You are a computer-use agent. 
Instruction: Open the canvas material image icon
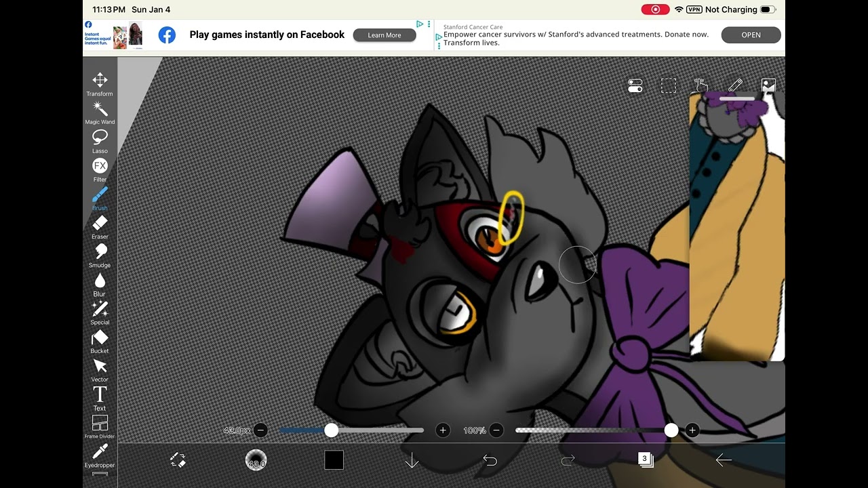pyautogui.click(x=768, y=85)
